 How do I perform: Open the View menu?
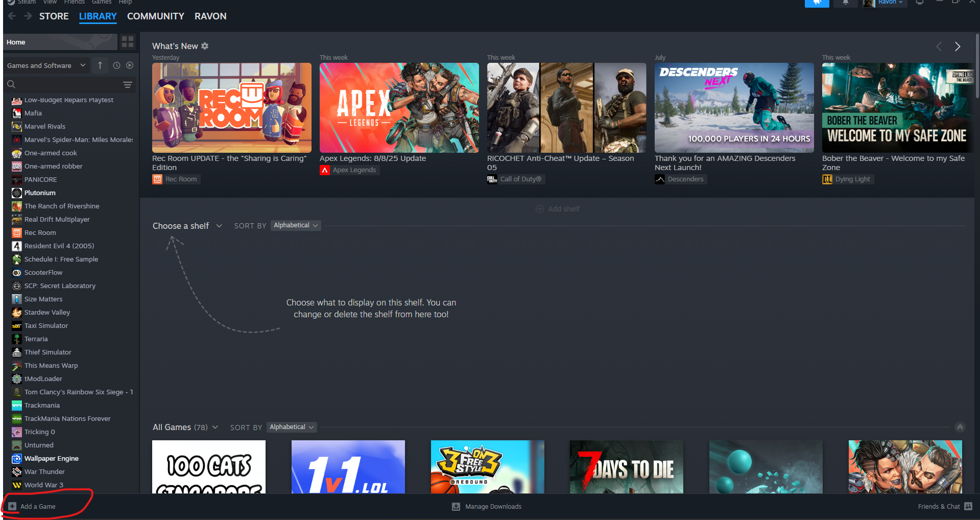tap(50, 2)
